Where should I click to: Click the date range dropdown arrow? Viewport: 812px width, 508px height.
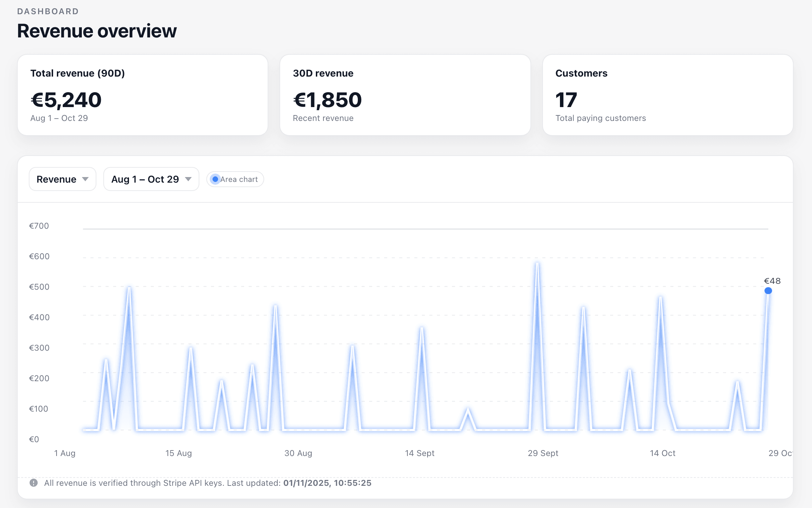tap(188, 179)
